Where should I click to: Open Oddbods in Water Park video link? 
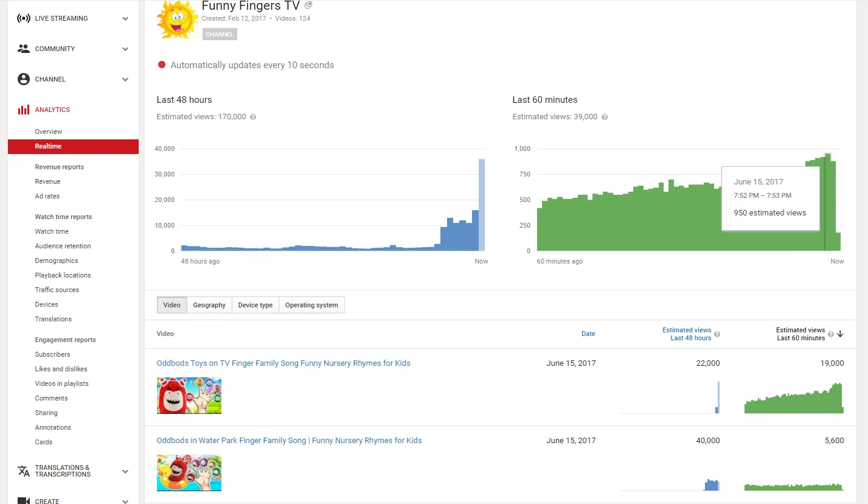tap(290, 441)
